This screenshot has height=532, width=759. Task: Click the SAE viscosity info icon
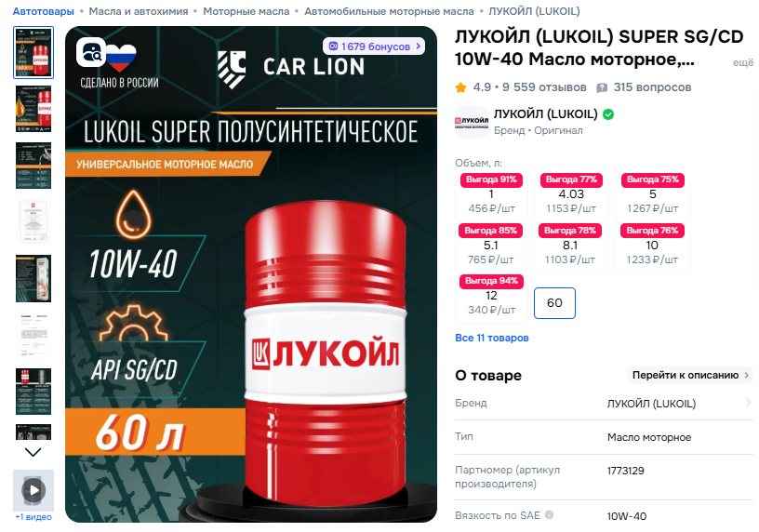tap(549, 515)
